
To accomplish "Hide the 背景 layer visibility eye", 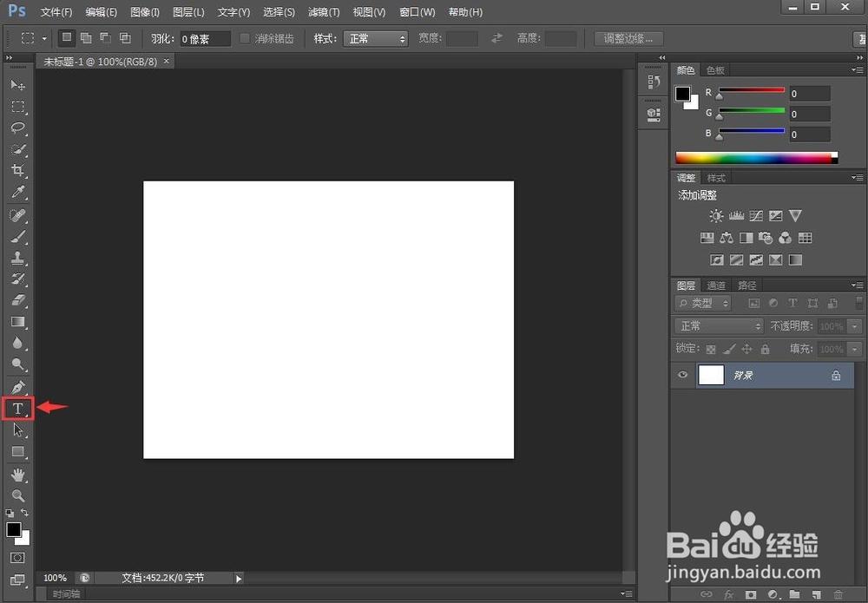I will [682, 375].
